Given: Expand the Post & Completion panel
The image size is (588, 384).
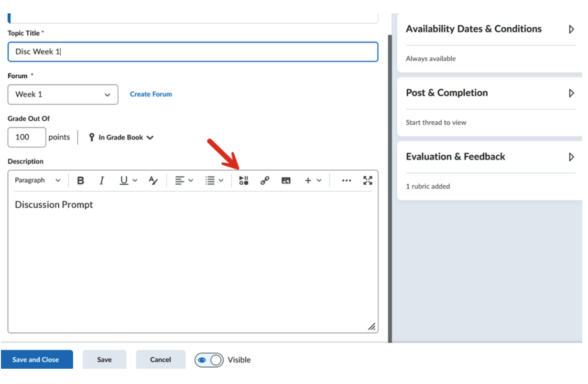Looking at the screenshot, I should tap(571, 93).
